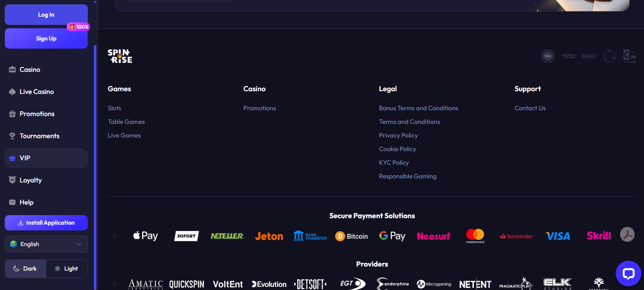Click the 18+ age restriction badge
644x290 pixels.
[548, 56]
